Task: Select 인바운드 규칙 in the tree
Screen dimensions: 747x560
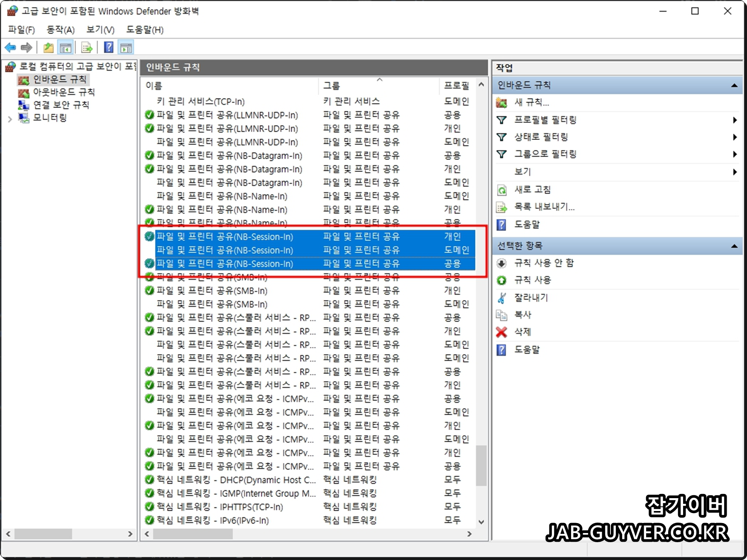Action: [60, 79]
